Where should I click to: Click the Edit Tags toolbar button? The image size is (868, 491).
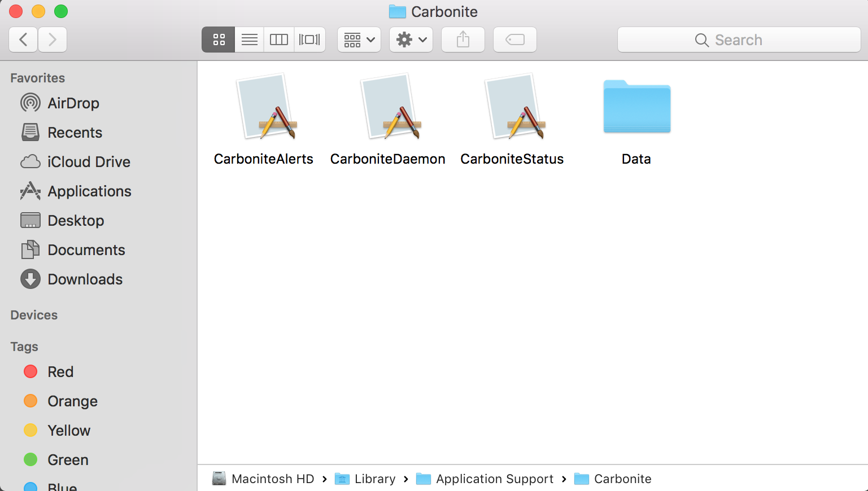click(514, 40)
